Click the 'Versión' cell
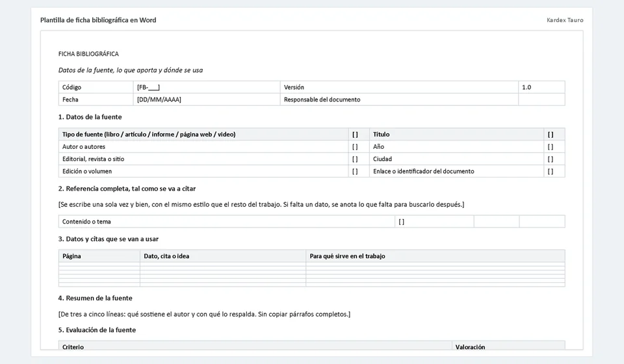 pos(399,87)
